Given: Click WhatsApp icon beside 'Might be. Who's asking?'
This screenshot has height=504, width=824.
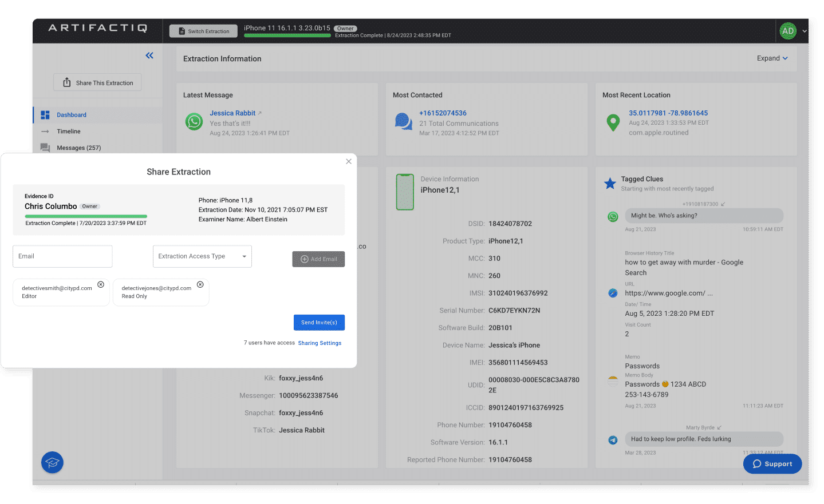Looking at the screenshot, I should 613,217.
